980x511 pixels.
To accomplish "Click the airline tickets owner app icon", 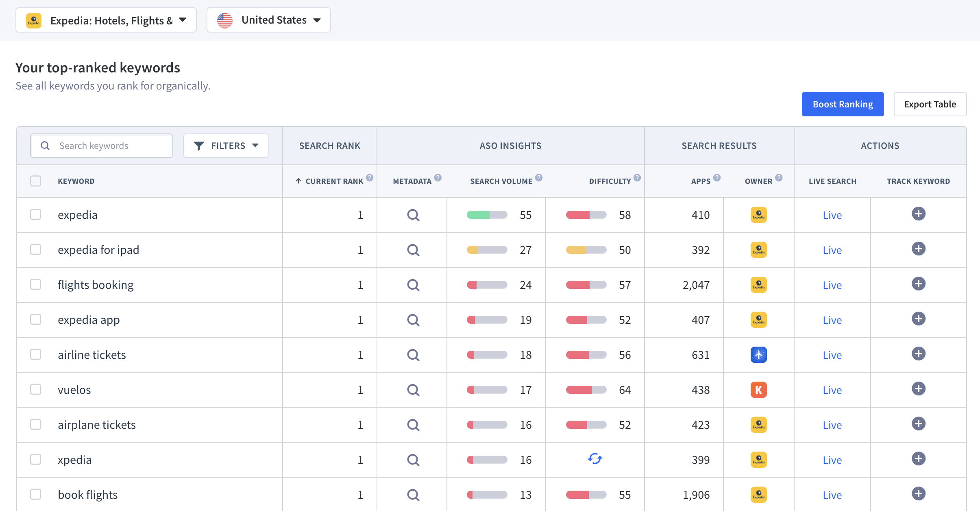I will click(759, 355).
